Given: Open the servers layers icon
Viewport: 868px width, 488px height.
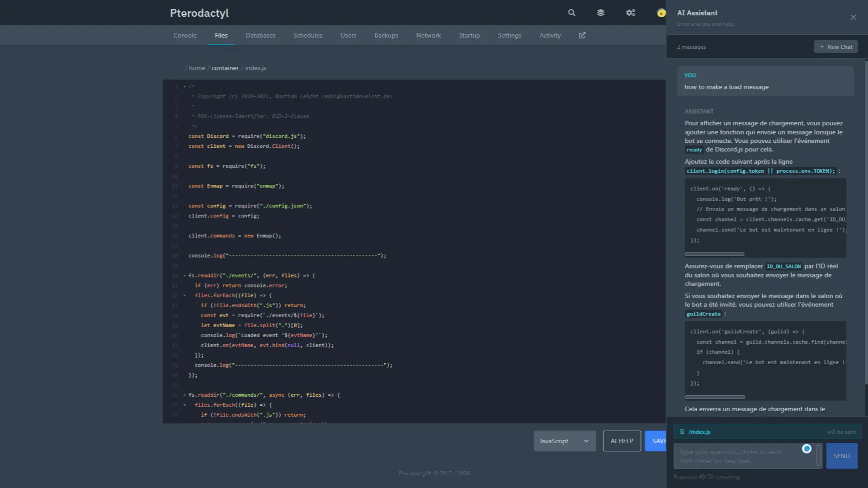Looking at the screenshot, I should (x=600, y=13).
